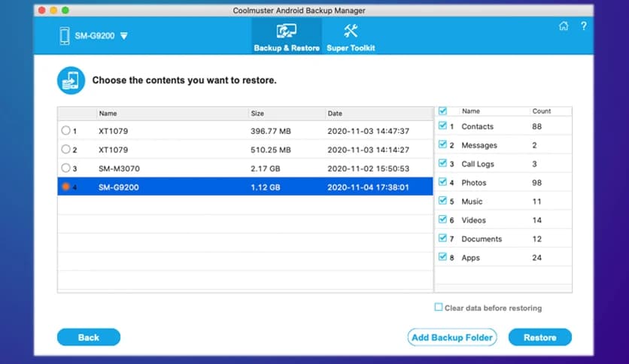Viewport: 629px width, 364px height.
Task: Click Add Backup Folder button
Action: (x=452, y=337)
